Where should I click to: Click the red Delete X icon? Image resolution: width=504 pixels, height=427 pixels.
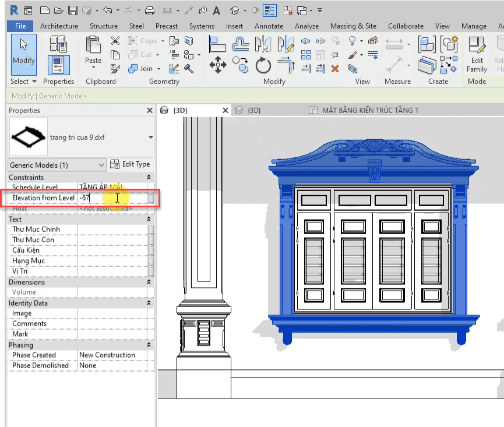335,68
